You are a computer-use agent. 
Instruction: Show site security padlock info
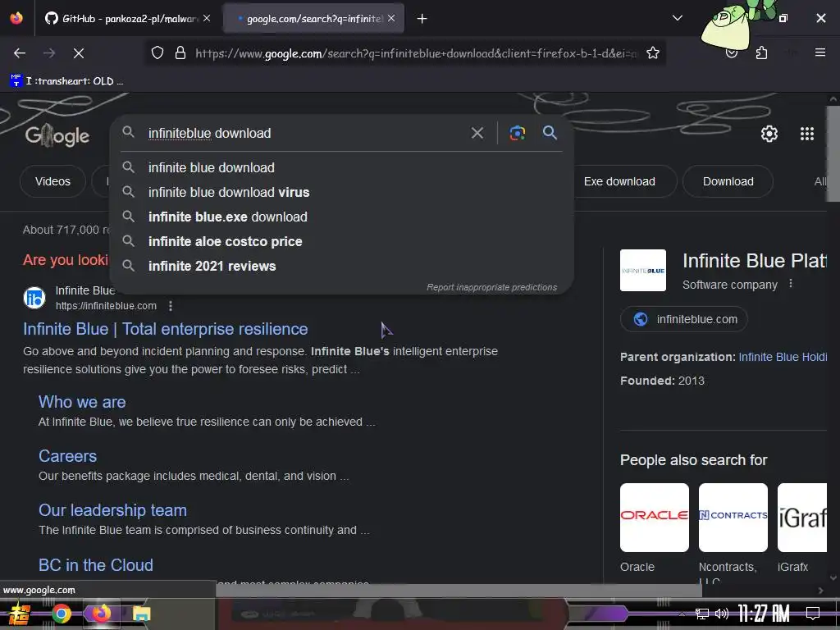180,53
